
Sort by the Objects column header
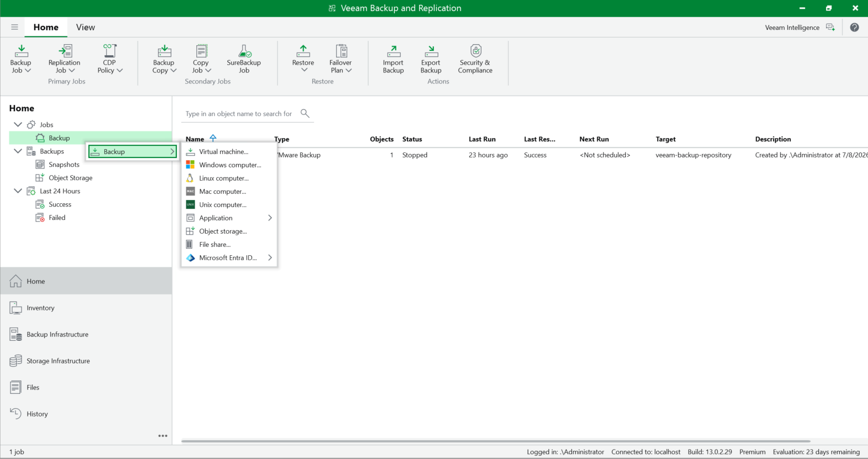381,139
